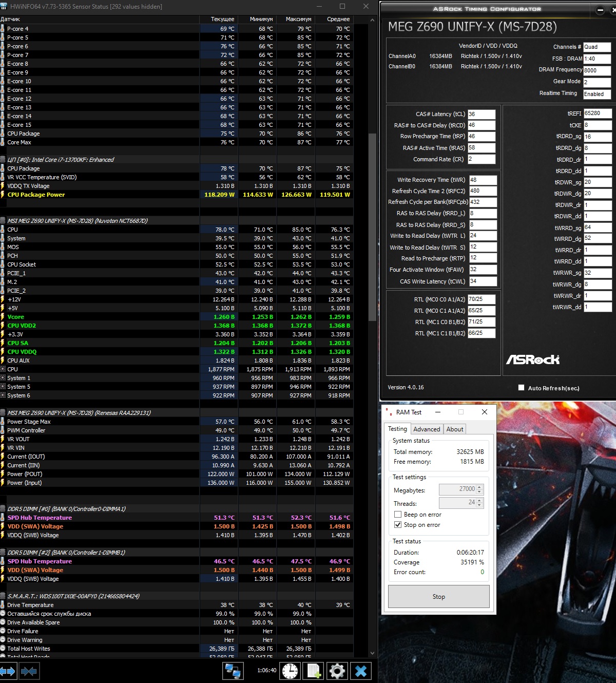The image size is (616, 683).
Task: Click the Максимум column header
Action: click(x=295, y=19)
